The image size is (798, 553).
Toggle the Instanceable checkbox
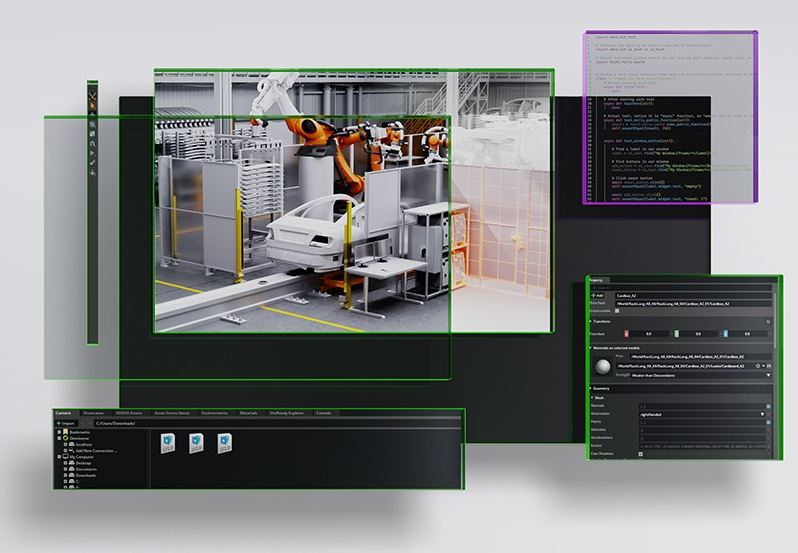point(617,311)
